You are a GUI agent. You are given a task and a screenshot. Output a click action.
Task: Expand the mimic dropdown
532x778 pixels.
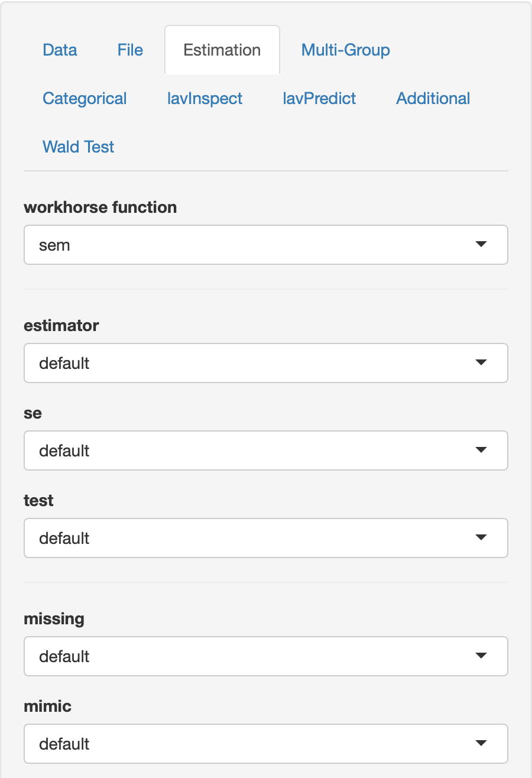coord(265,744)
